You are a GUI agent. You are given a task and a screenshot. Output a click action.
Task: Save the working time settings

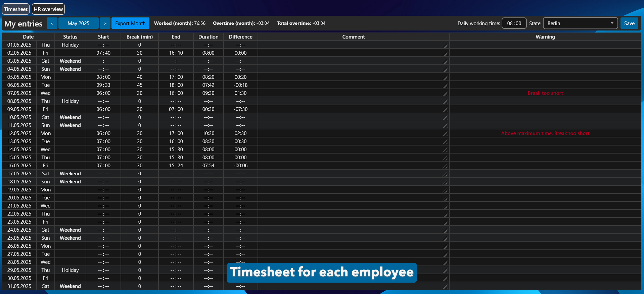tap(629, 23)
